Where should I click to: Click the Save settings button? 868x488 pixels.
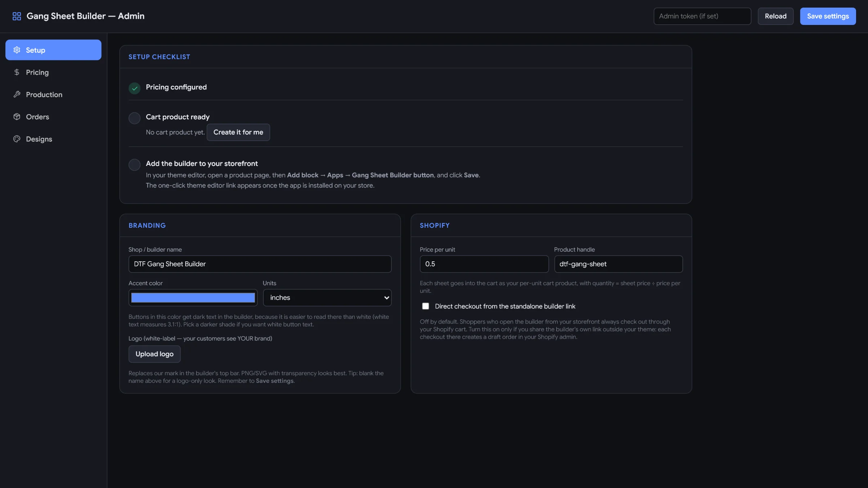(x=828, y=16)
